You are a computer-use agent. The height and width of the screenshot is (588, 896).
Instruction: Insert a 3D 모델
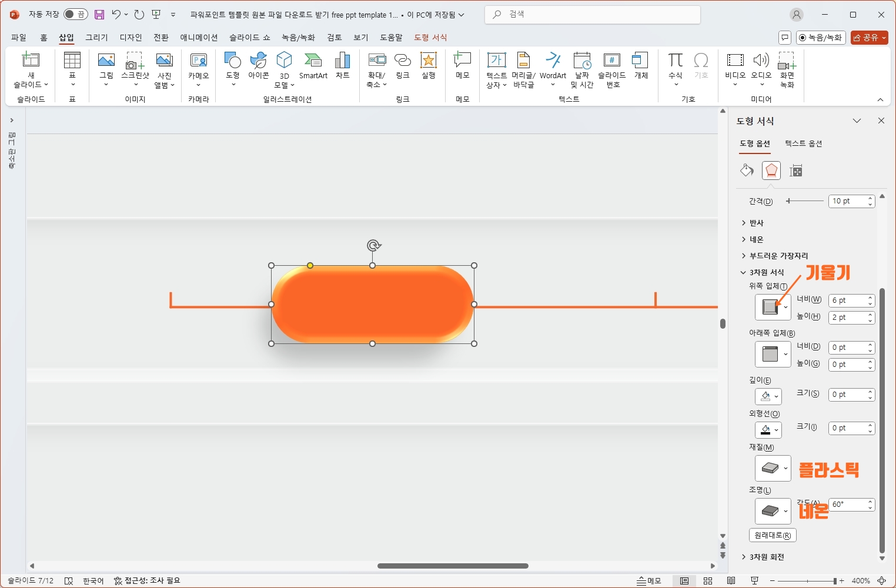[x=285, y=69]
